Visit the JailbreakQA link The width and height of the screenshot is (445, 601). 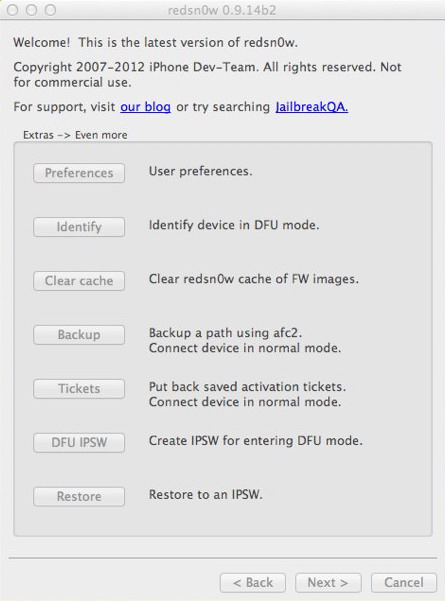[x=312, y=107]
